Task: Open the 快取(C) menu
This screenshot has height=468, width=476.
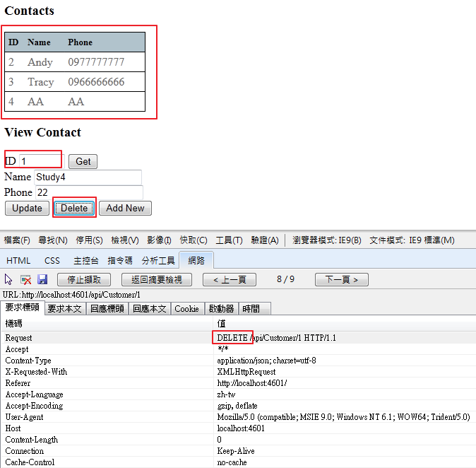Action: click(194, 240)
